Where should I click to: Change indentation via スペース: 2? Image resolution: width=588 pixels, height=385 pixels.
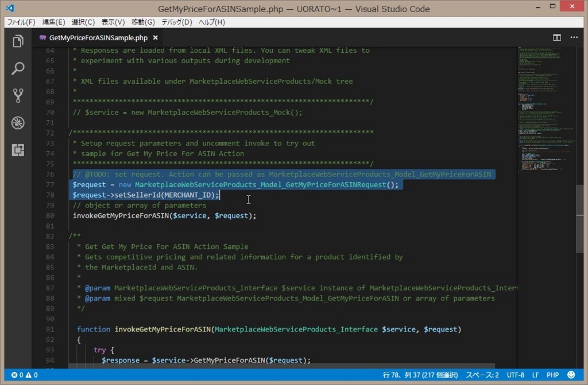(x=482, y=375)
